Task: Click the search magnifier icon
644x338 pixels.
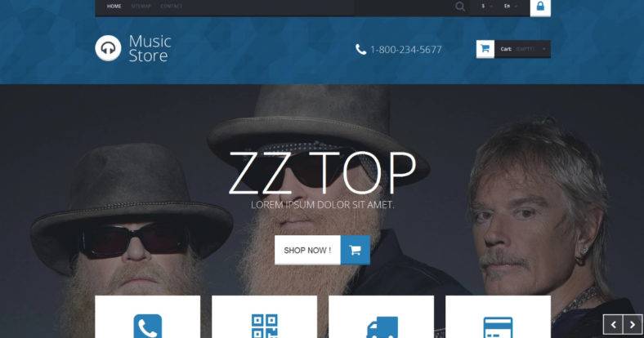Action: [x=460, y=7]
